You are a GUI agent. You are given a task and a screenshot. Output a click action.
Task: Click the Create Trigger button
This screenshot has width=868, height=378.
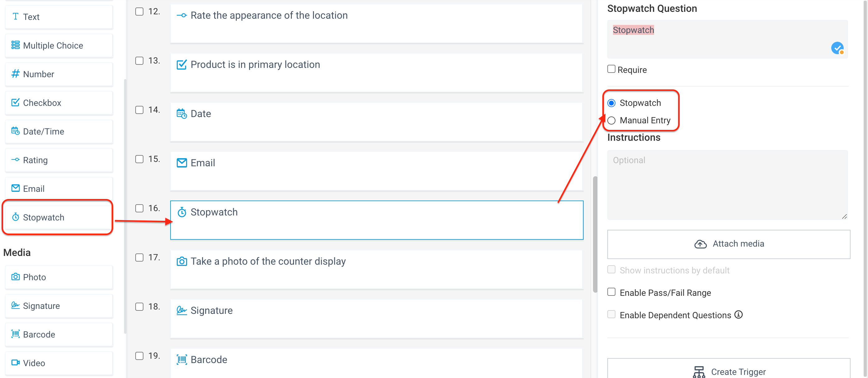(x=729, y=371)
